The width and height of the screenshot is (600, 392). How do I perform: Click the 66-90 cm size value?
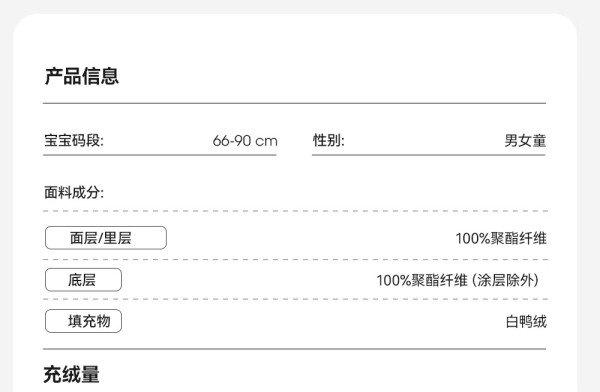[x=245, y=141]
